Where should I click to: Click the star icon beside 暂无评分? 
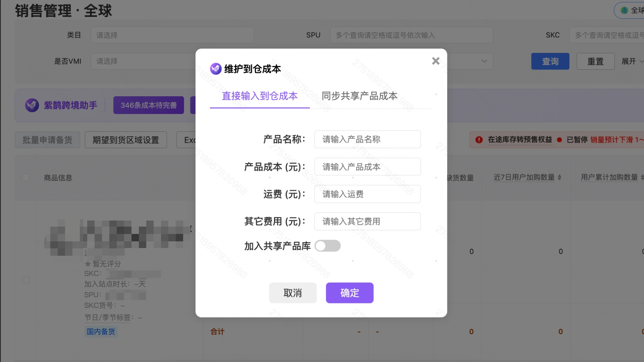[x=88, y=264]
